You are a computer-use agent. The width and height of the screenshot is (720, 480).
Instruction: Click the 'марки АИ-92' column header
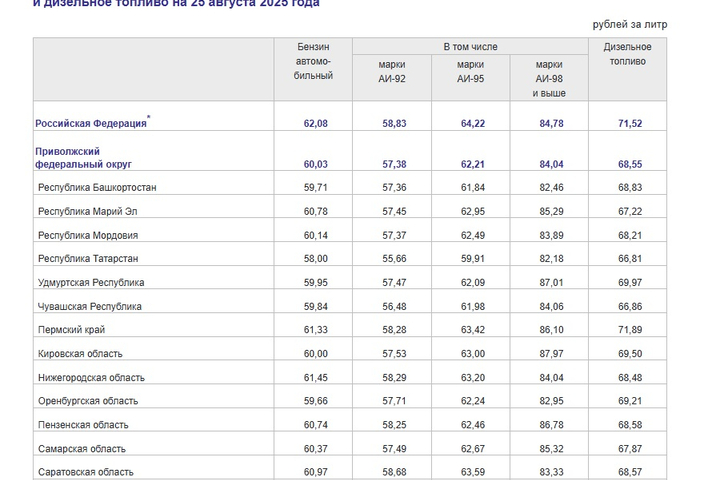(x=392, y=72)
